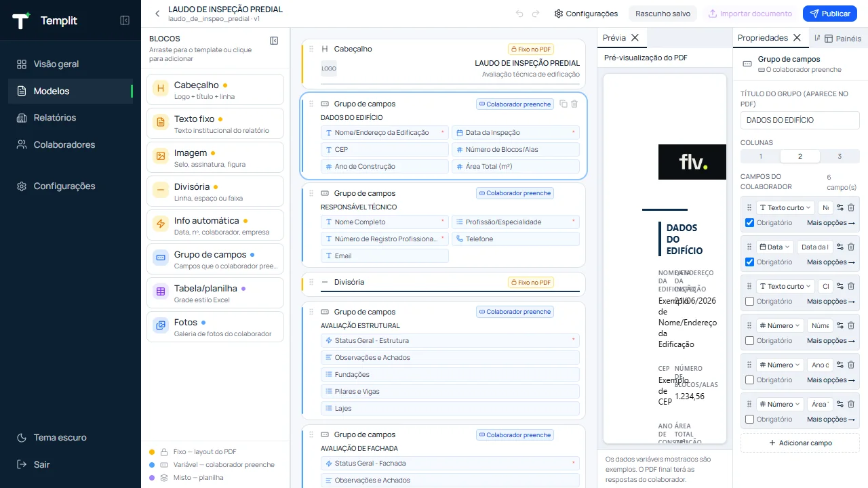Check Obrigatório for the second Texto curto field
Image resolution: width=868 pixels, height=488 pixels.
(749, 302)
